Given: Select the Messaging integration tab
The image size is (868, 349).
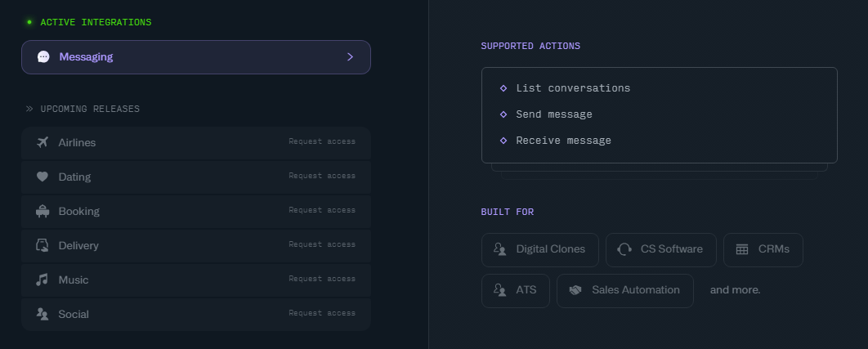Looking at the screenshot, I should pyautogui.click(x=195, y=57).
